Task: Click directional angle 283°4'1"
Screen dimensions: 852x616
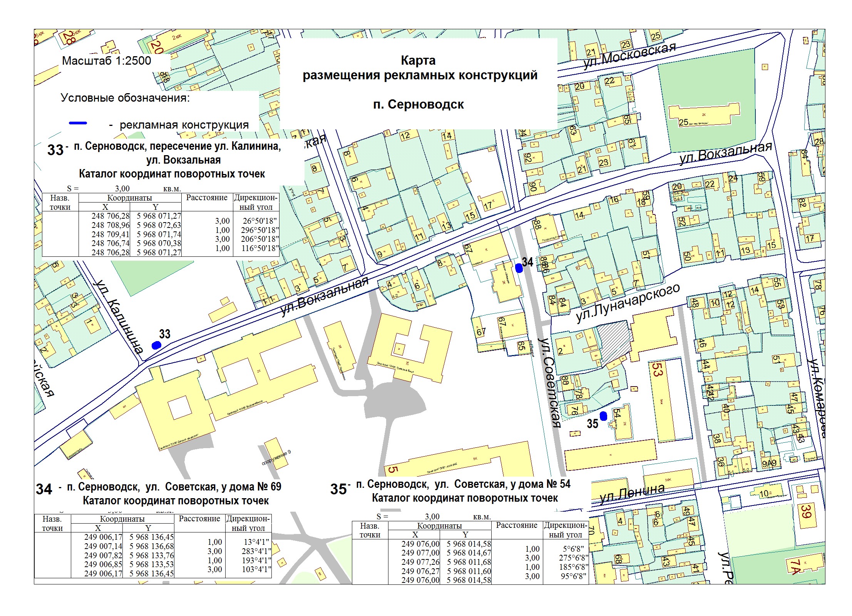Action: (256, 551)
